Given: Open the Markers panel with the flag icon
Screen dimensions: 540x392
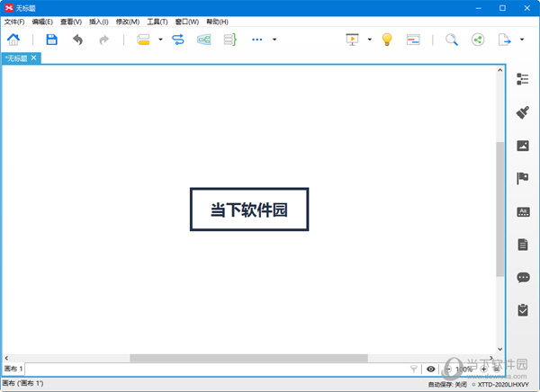Looking at the screenshot, I should [522, 178].
